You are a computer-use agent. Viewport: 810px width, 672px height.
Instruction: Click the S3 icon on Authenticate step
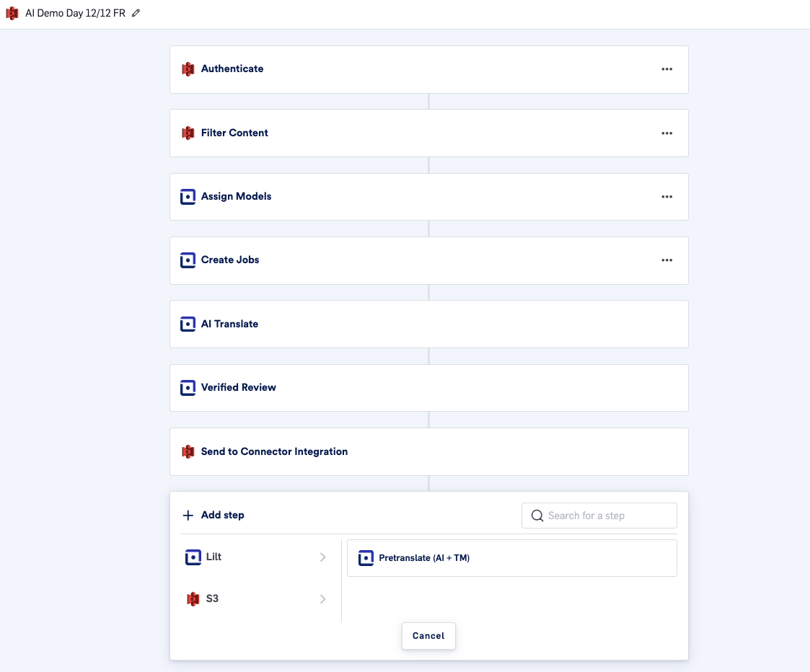point(188,68)
